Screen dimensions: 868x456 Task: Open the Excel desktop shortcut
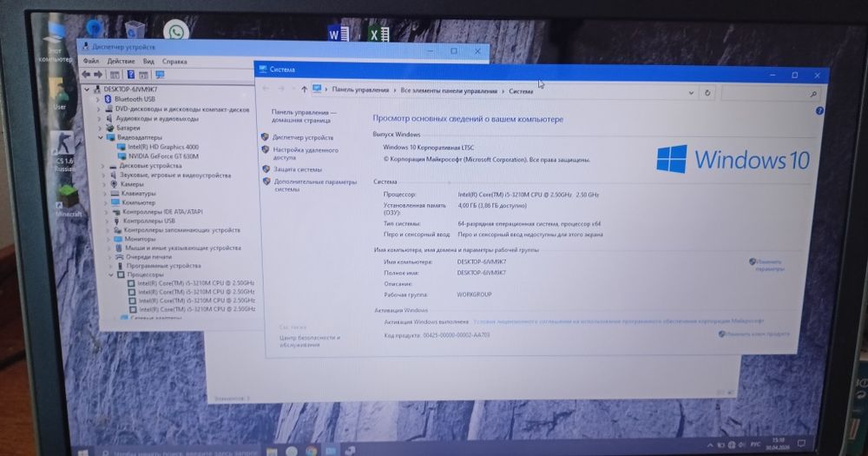click(379, 35)
